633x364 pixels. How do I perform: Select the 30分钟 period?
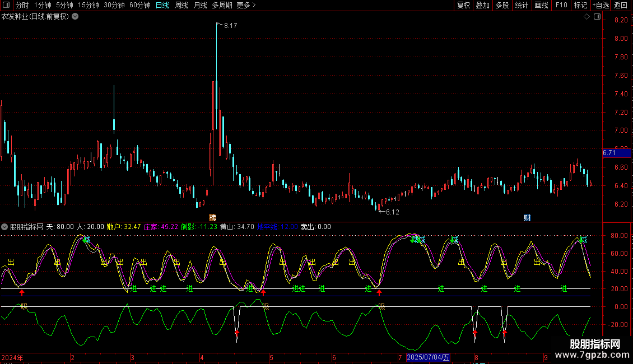pos(114,5)
